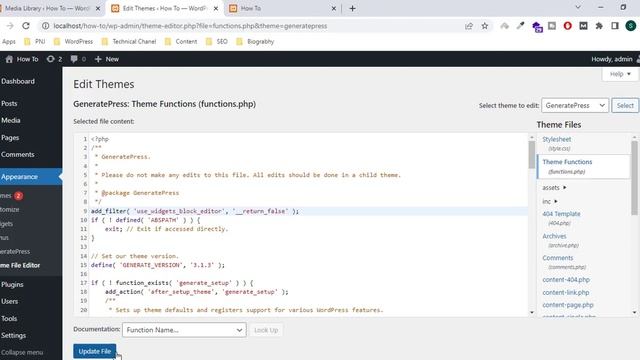Viewport: 640px width, 360px height.
Task: Open the Select theme to edit dropdown
Action: (575, 105)
